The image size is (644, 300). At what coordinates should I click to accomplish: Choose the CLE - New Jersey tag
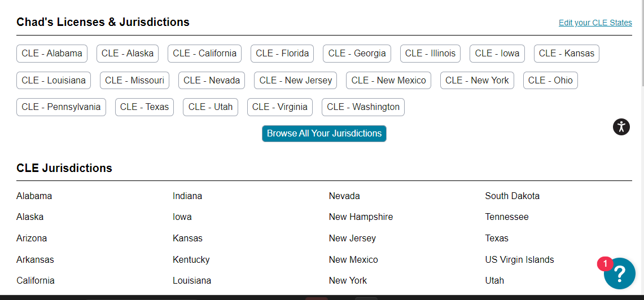(295, 81)
